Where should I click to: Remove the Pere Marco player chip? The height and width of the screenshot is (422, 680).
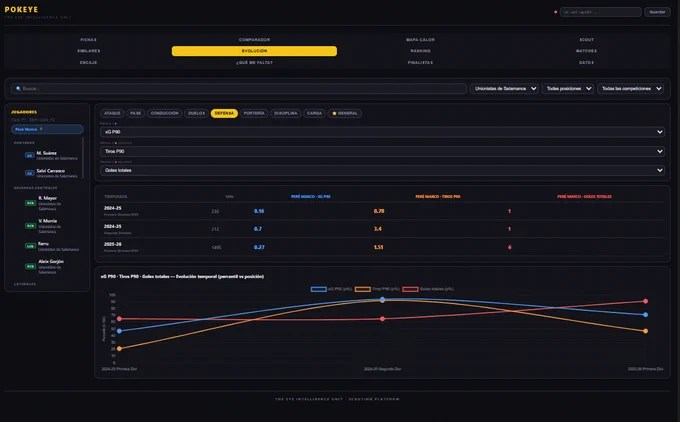41,129
